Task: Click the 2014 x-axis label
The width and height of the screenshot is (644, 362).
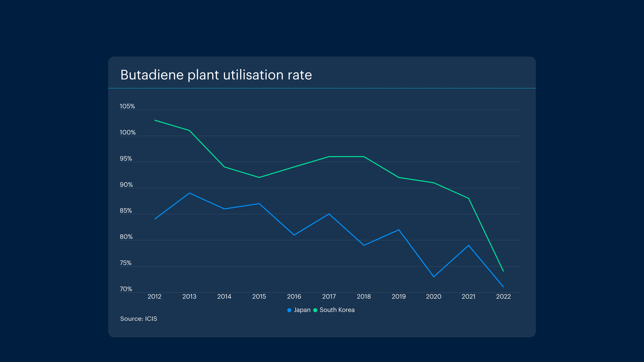Action: click(x=224, y=297)
